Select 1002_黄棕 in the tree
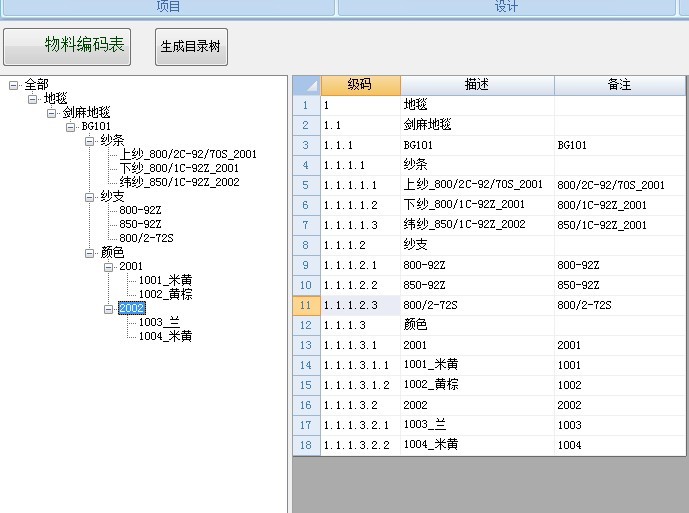 tap(165, 294)
